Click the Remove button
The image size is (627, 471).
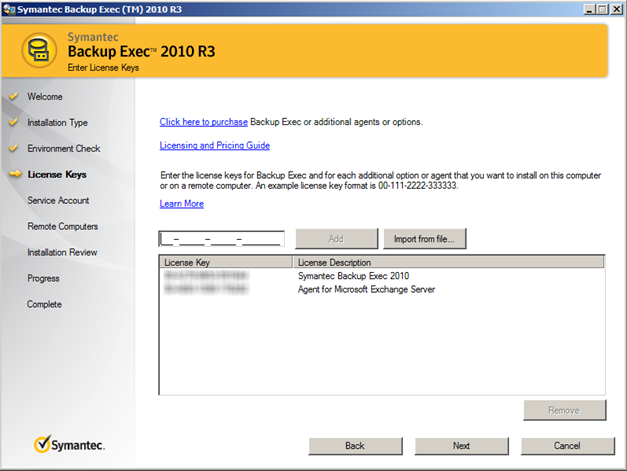point(564,410)
